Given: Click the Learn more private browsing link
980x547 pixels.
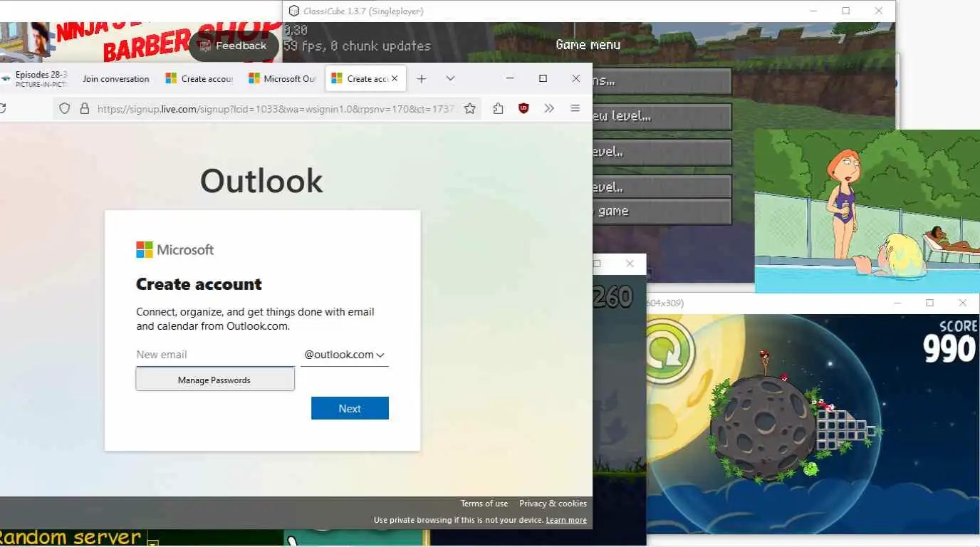Looking at the screenshot, I should (566, 520).
